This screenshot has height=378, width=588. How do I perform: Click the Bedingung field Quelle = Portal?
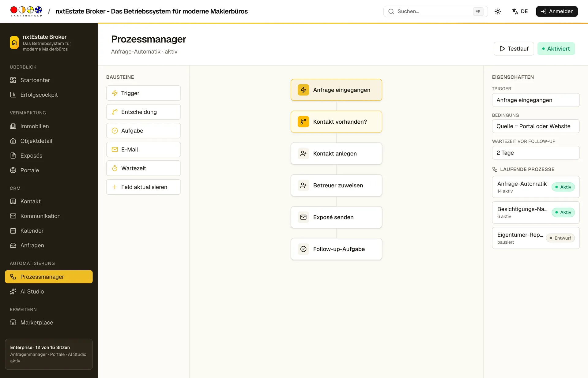536,126
